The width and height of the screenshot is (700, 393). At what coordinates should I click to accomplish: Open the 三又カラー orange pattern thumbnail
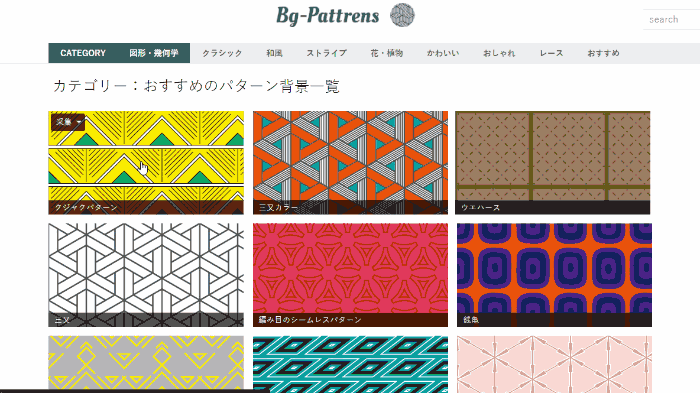[x=350, y=163]
